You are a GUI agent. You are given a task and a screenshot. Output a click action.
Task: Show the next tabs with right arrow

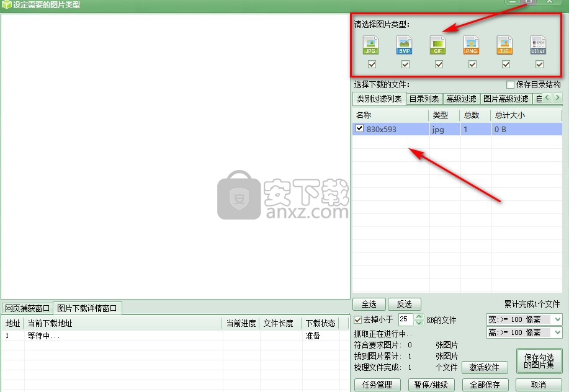click(x=557, y=97)
